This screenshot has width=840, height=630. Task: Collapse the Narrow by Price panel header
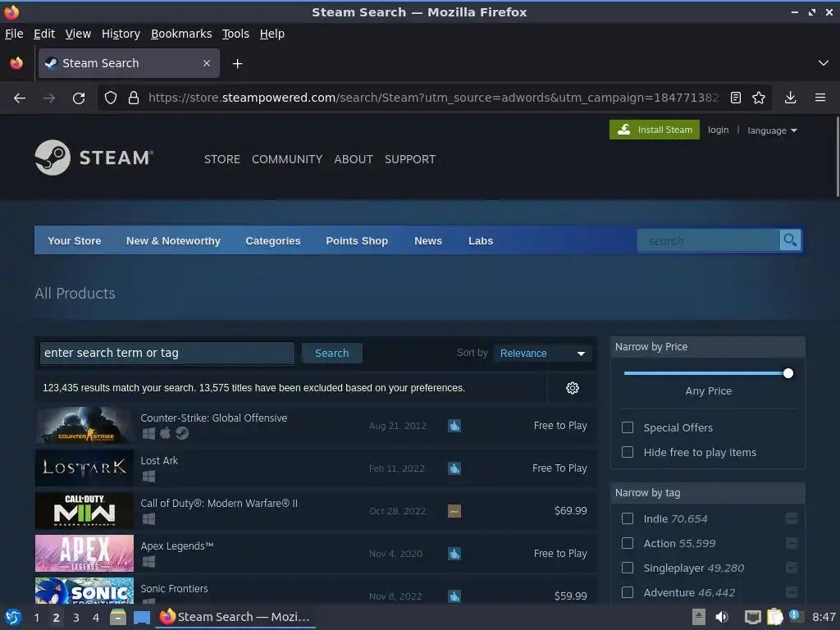(708, 347)
